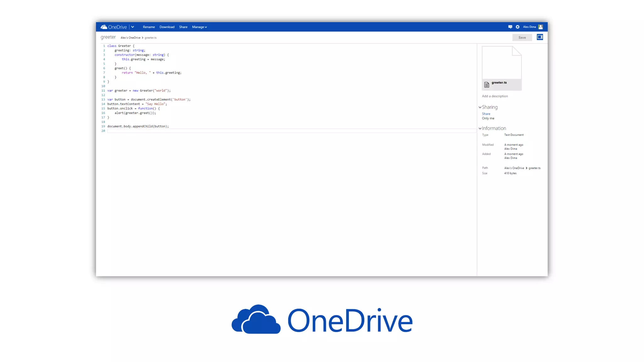Click Download in the top bar
The height and width of the screenshot is (362, 644).
(167, 27)
